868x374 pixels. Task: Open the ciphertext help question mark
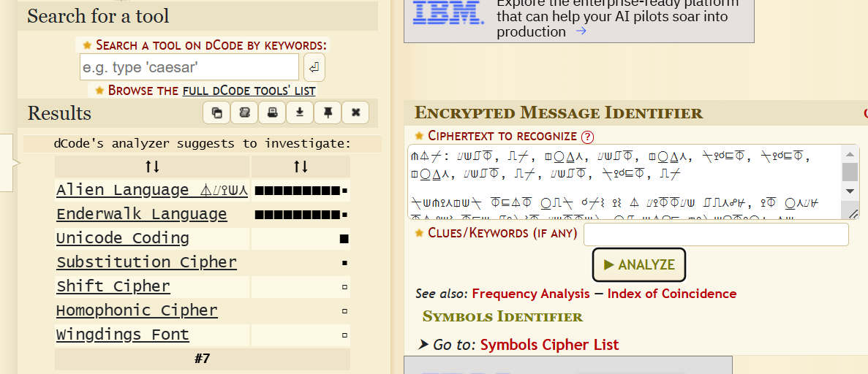587,137
